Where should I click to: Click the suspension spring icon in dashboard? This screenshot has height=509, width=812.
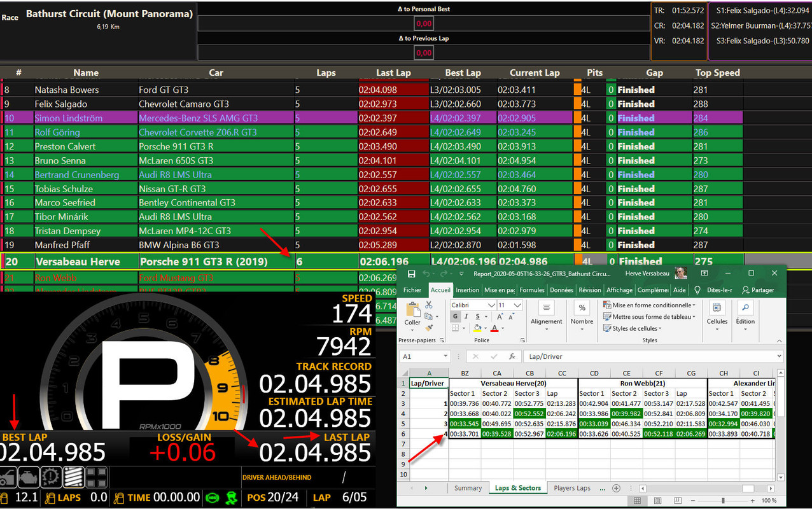coord(74,477)
